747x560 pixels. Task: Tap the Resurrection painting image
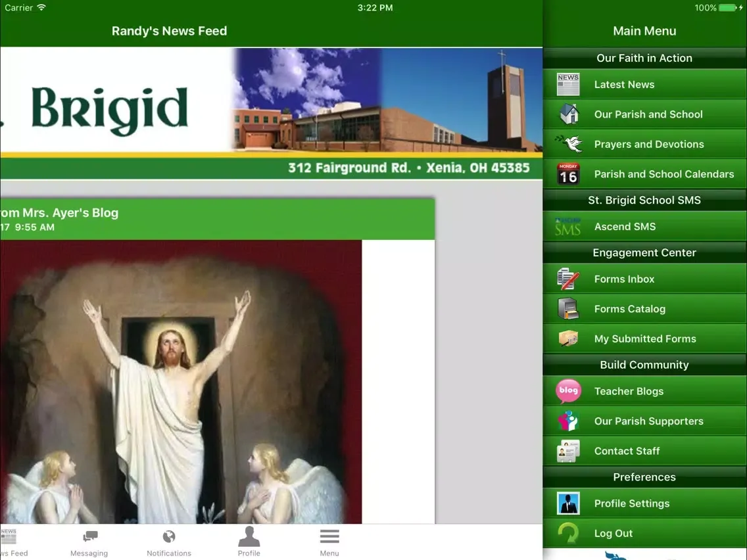(181, 382)
